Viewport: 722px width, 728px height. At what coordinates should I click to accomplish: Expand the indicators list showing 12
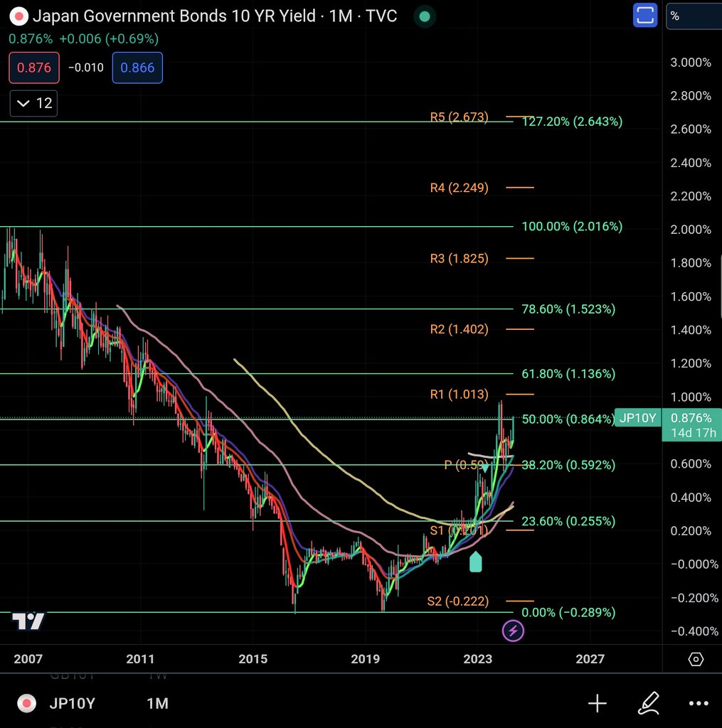point(33,103)
